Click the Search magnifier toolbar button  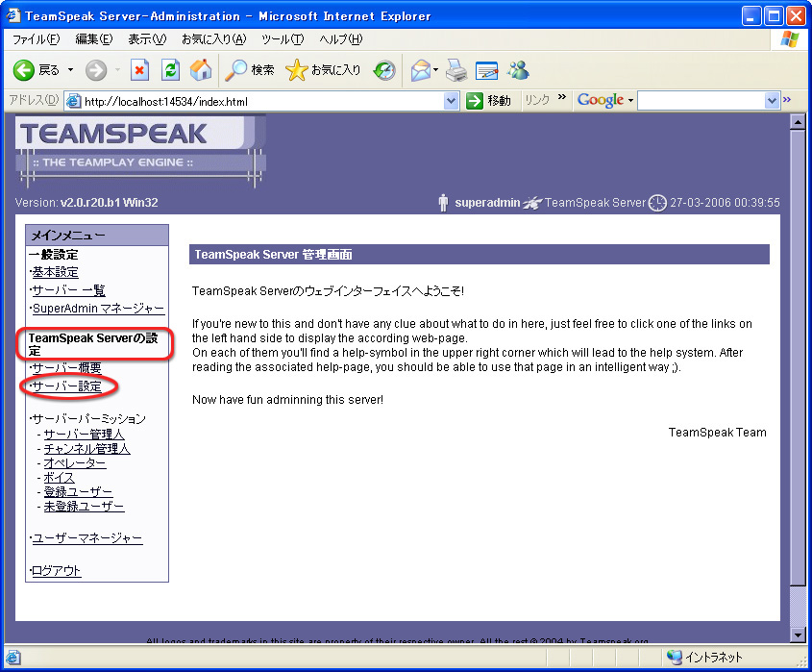click(249, 70)
